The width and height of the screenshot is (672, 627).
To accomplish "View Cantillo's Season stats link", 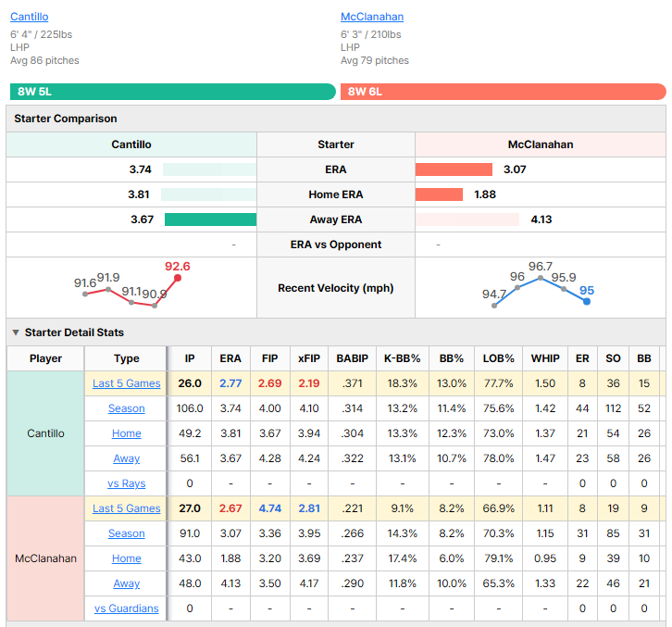I will coord(127,408).
